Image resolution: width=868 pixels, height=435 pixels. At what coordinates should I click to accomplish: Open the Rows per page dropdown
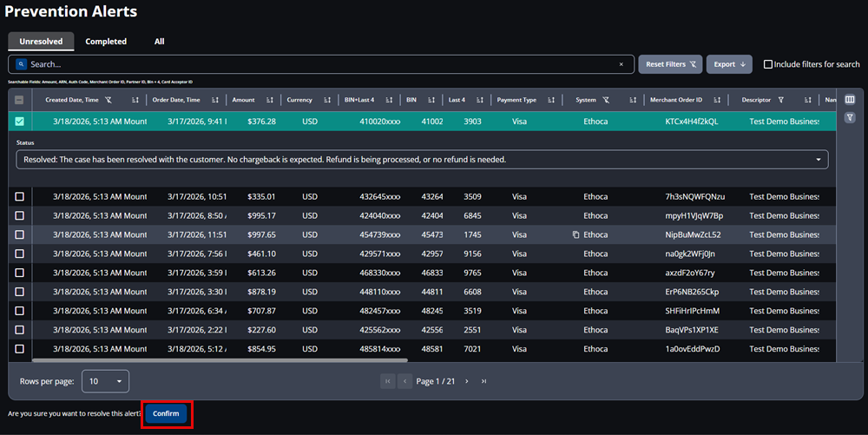point(105,381)
